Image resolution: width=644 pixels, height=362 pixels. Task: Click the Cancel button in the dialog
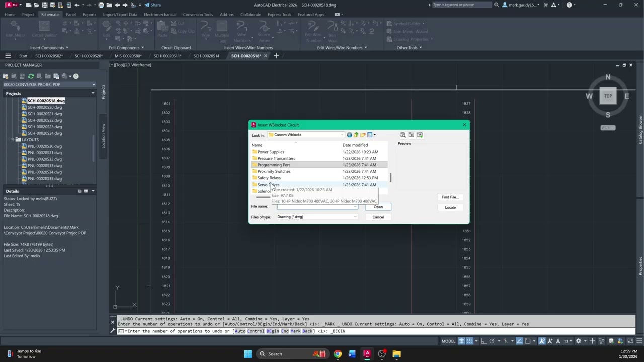click(x=378, y=217)
